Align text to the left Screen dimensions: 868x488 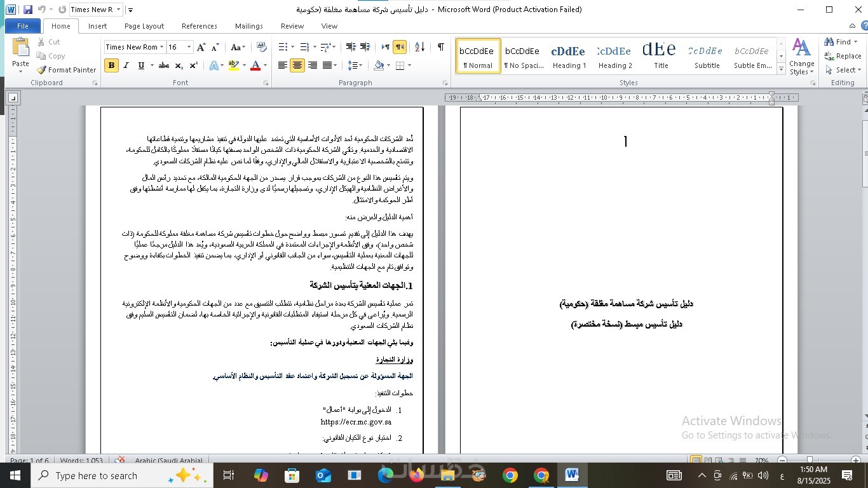(282, 65)
